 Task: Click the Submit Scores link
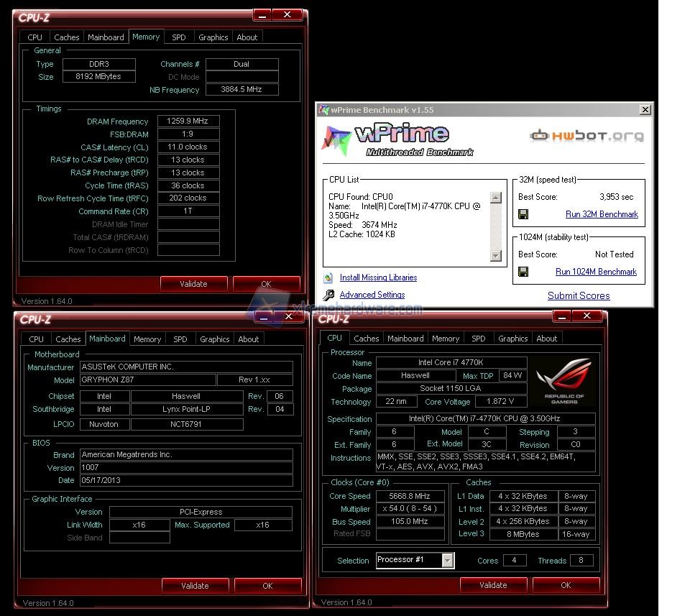[579, 295]
